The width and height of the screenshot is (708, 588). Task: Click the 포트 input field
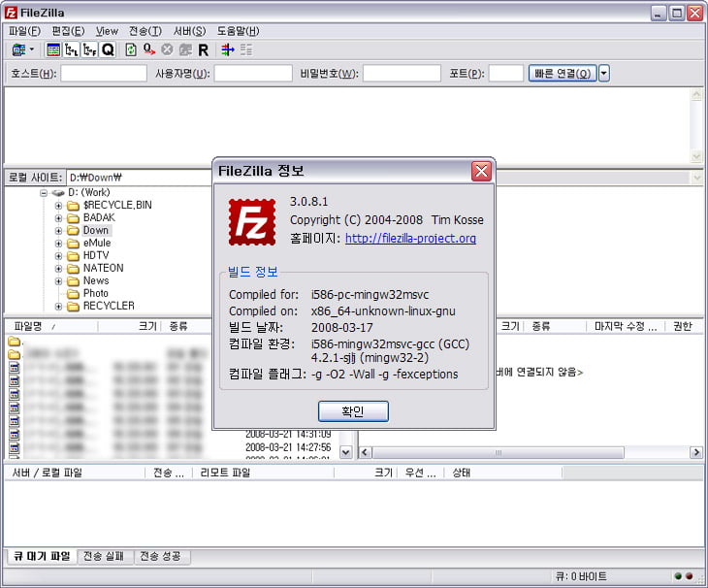pos(506,73)
